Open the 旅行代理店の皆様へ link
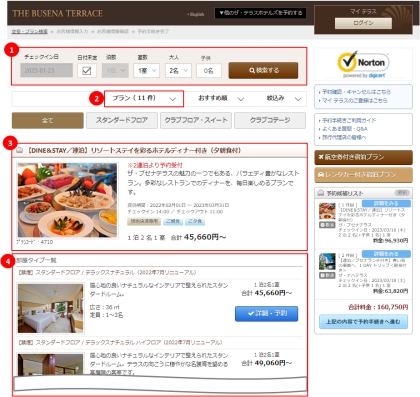 pos(344,137)
